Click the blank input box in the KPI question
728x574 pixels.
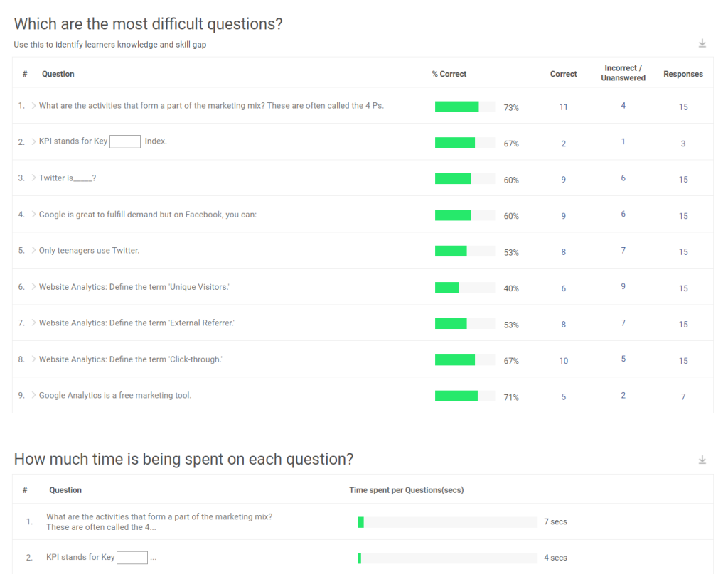[x=125, y=141]
